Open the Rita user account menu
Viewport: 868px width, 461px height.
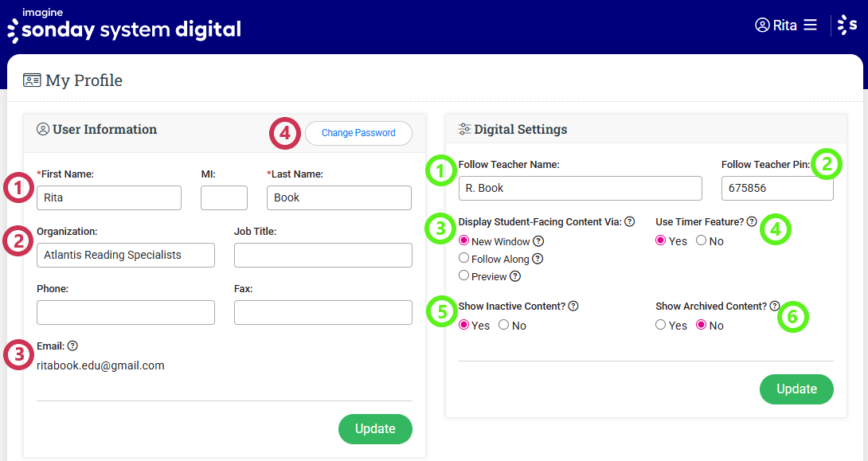pos(776,25)
